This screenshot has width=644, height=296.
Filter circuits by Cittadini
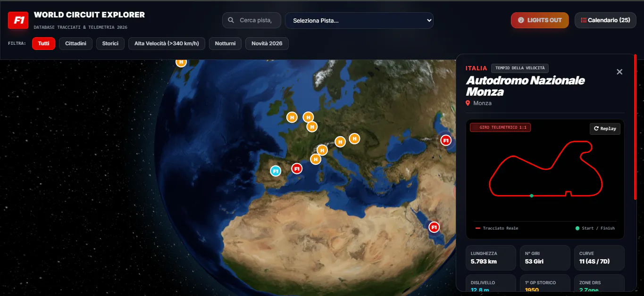point(75,43)
